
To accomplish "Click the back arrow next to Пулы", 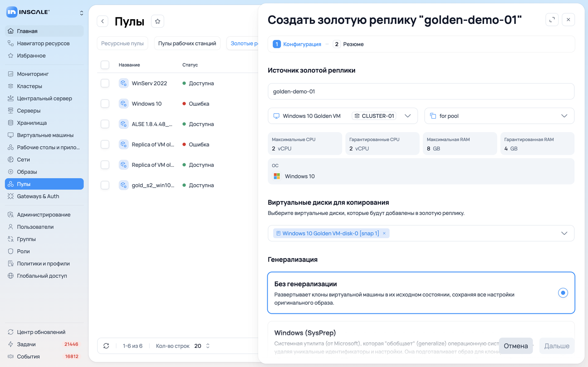I will pyautogui.click(x=103, y=21).
